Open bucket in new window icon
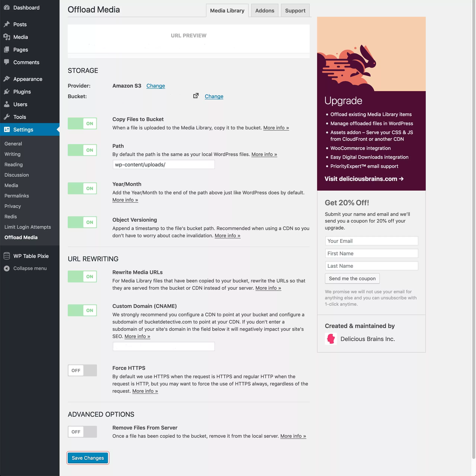Viewport: 476px width, 476px height. (196, 96)
